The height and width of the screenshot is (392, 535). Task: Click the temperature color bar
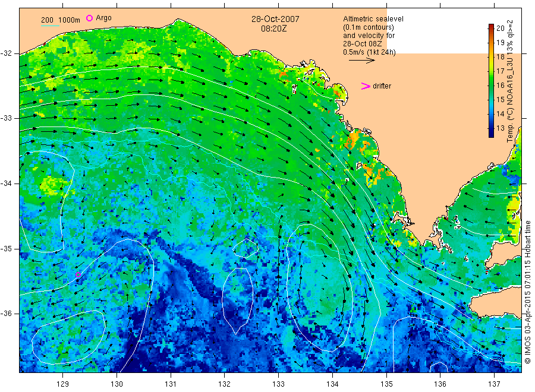[491, 81]
